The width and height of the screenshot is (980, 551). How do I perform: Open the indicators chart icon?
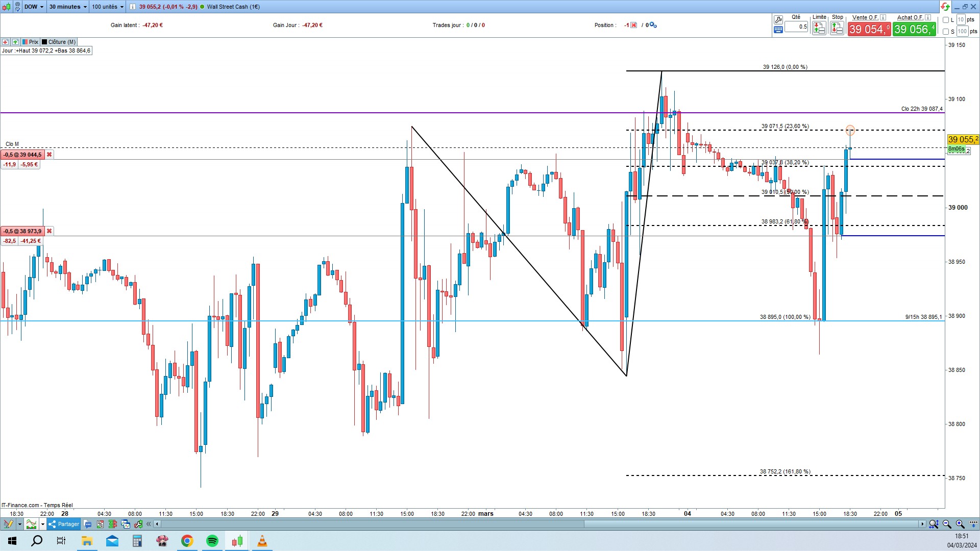(x=31, y=524)
